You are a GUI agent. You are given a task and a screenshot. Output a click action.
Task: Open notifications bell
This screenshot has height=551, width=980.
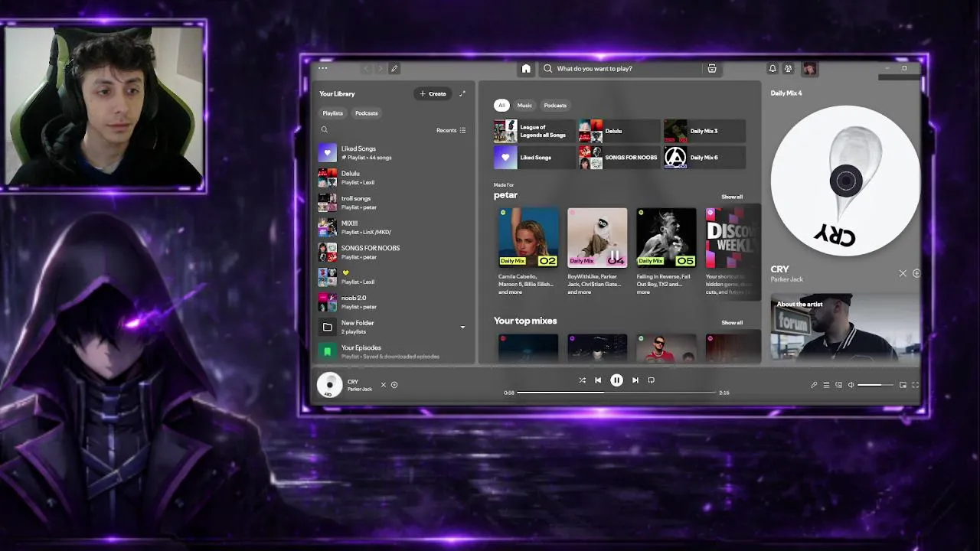(x=773, y=68)
